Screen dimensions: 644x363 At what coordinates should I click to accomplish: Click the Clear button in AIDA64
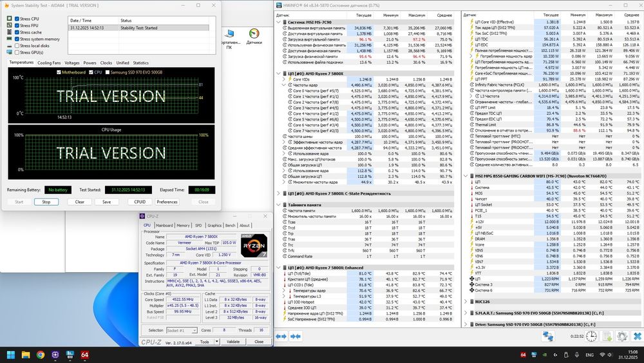(80, 202)
